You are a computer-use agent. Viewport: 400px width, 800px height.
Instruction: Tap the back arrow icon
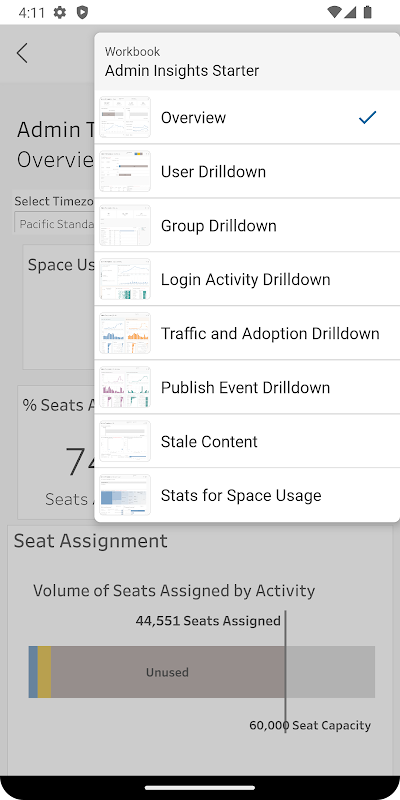21,53
